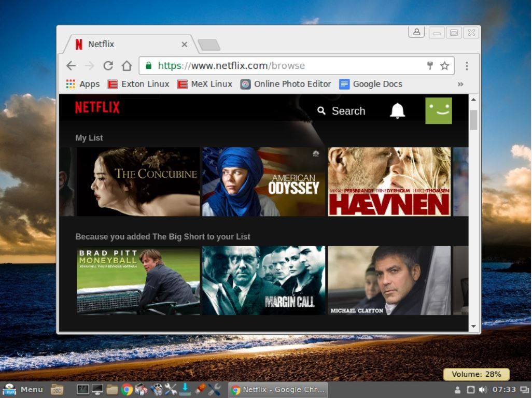
Task: Click the Search text in Netflix header
Action: (348, 111)
